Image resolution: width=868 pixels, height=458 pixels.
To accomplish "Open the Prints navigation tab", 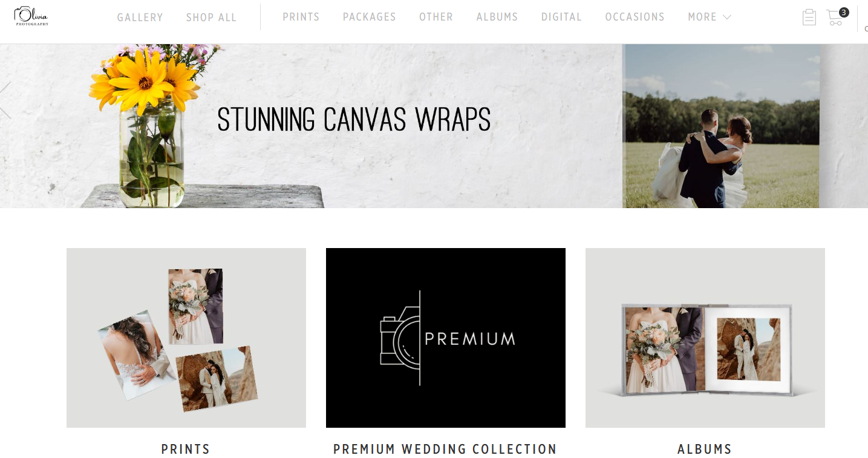I will [x=301, y=17].
